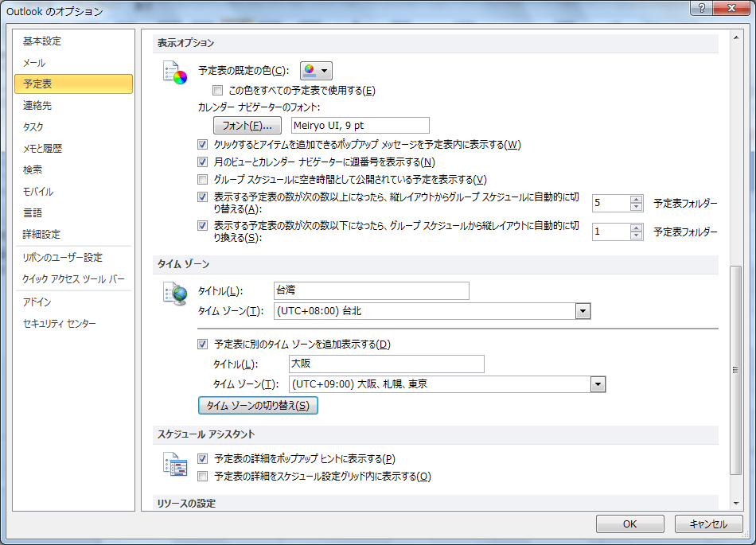Viewport: 756px width, 545px height.
Task: Click the help question mark button
Action: coord(702,8)
